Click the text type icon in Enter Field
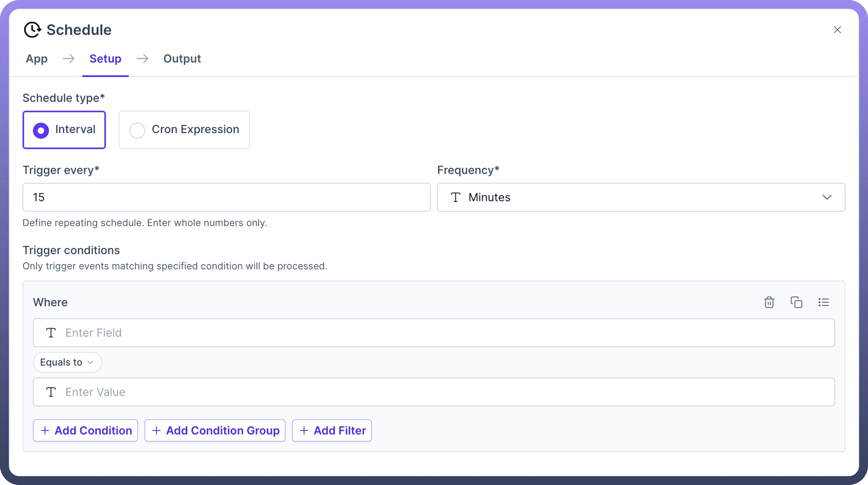The width and height of the screenshot is (868, 485). [51, 333]
